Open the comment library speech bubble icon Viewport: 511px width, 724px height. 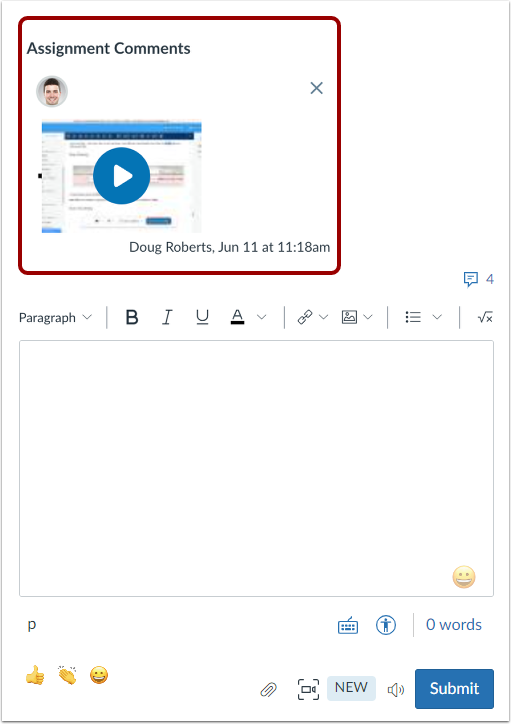[470, 279]
